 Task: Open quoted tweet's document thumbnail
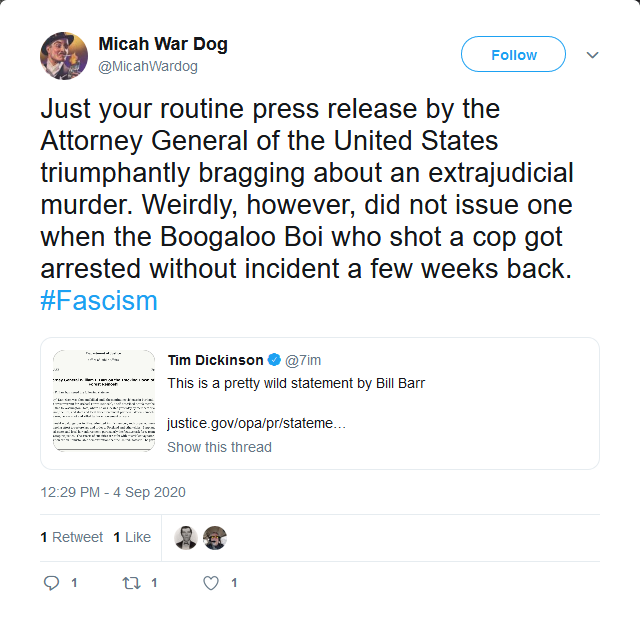(104, 400)
